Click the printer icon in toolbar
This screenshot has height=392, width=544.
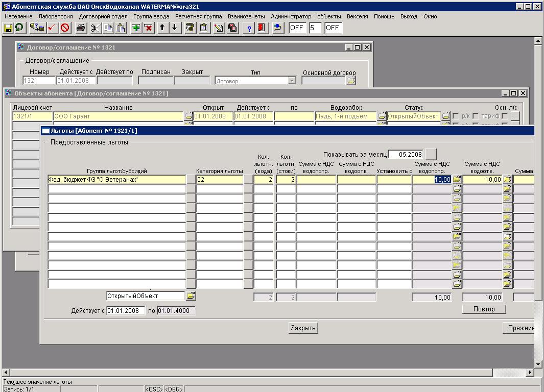click(x=80, y=28)
